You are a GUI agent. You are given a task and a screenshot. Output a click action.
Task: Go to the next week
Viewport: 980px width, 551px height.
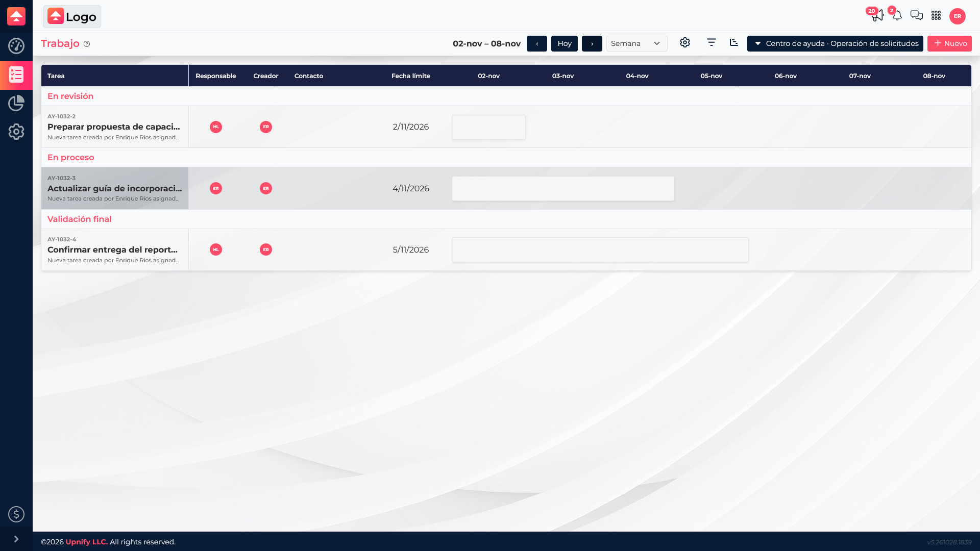(592, 44)
